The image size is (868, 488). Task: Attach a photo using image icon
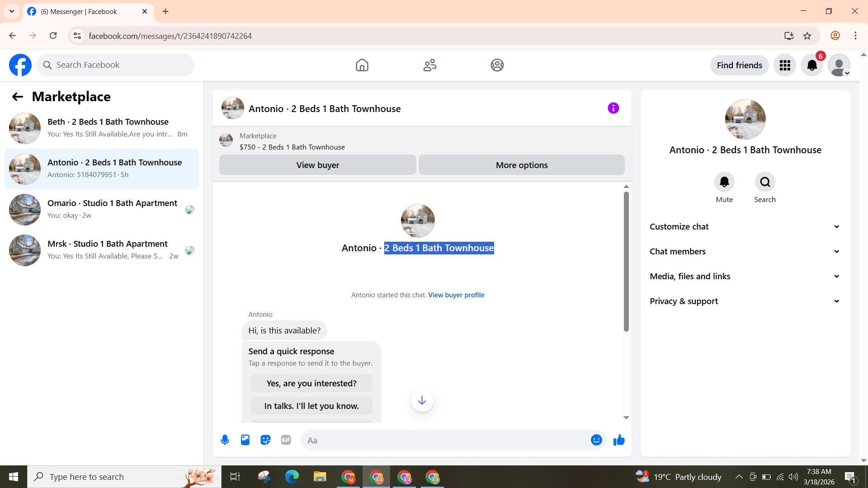[245, 440]
